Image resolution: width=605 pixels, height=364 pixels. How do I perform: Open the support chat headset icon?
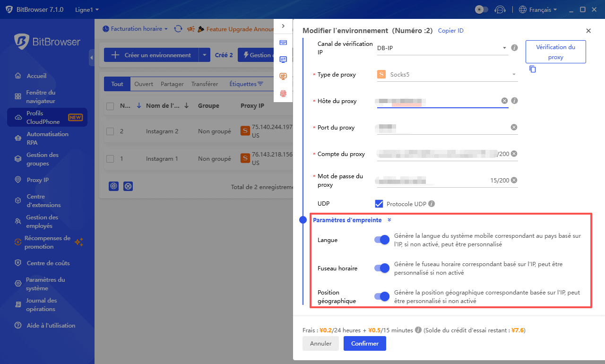point(500,9)
